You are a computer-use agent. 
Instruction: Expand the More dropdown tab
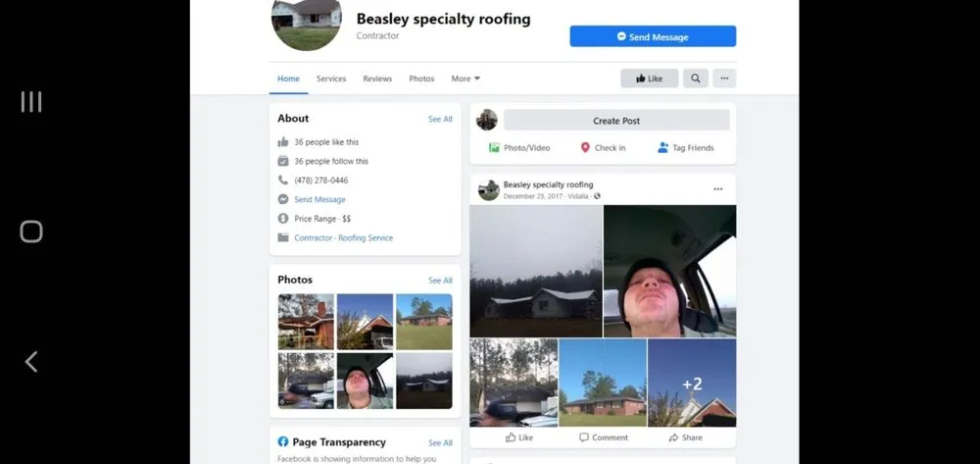pos(465,78)
